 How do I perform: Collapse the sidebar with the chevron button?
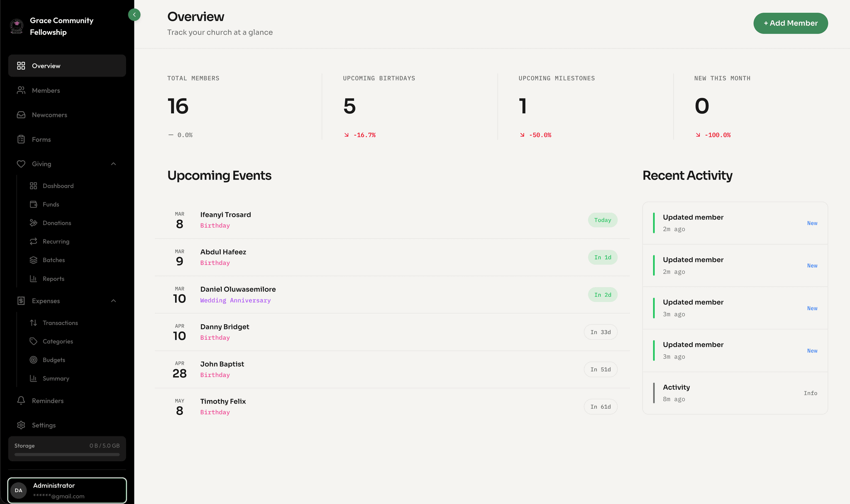click(x=134, y=15)
